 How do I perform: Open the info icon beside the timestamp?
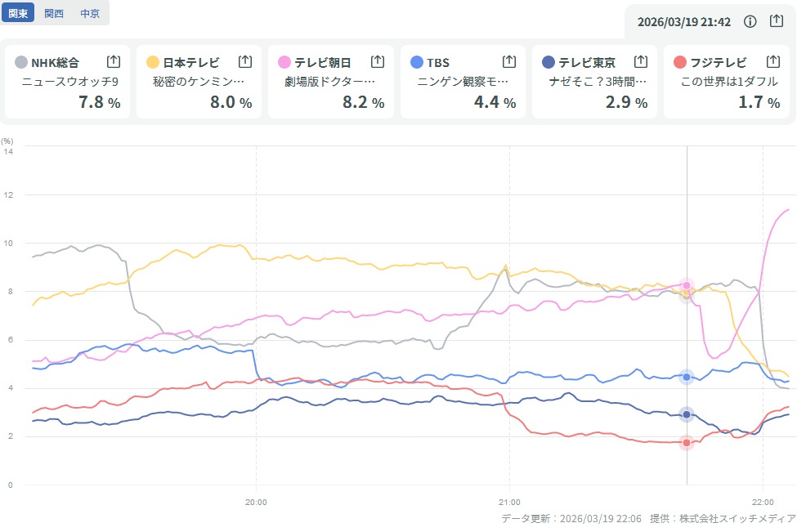tap(750, 22)
